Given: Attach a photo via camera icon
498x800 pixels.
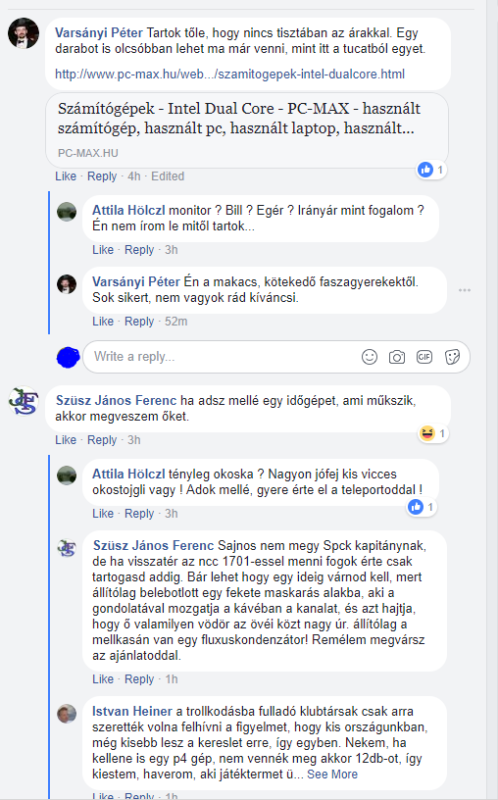Looking at the screenshot, I should (x=397, y=357).
